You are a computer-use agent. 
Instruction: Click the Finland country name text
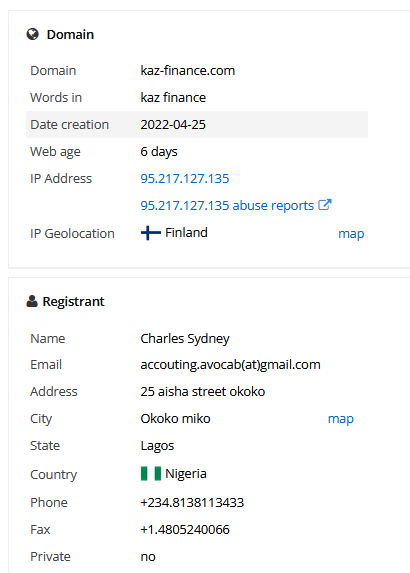[186, 232]
